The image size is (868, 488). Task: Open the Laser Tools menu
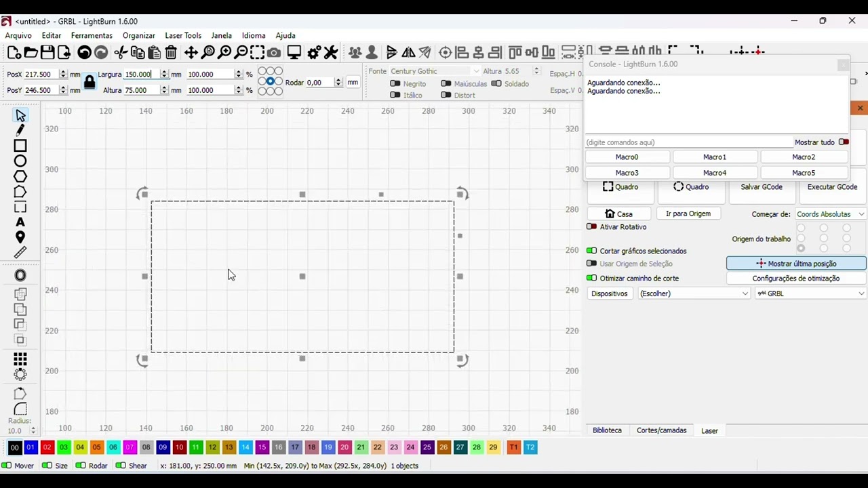(183, 35)
